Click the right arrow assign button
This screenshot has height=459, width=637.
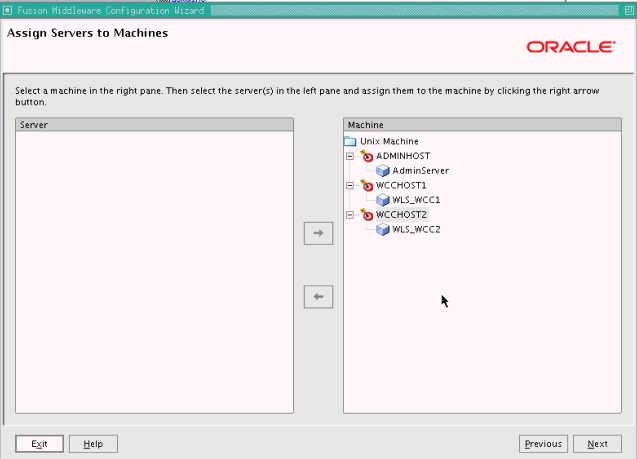coord(318,233)
